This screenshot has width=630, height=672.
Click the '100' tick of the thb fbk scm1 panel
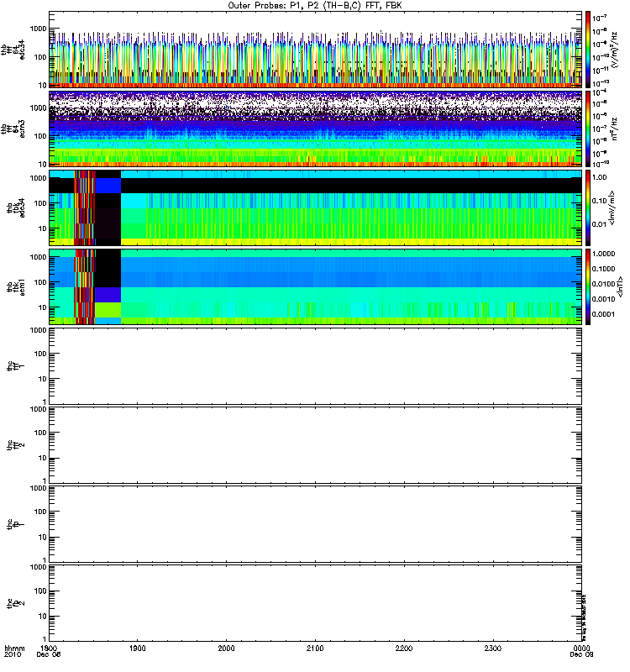click(39, 282)
